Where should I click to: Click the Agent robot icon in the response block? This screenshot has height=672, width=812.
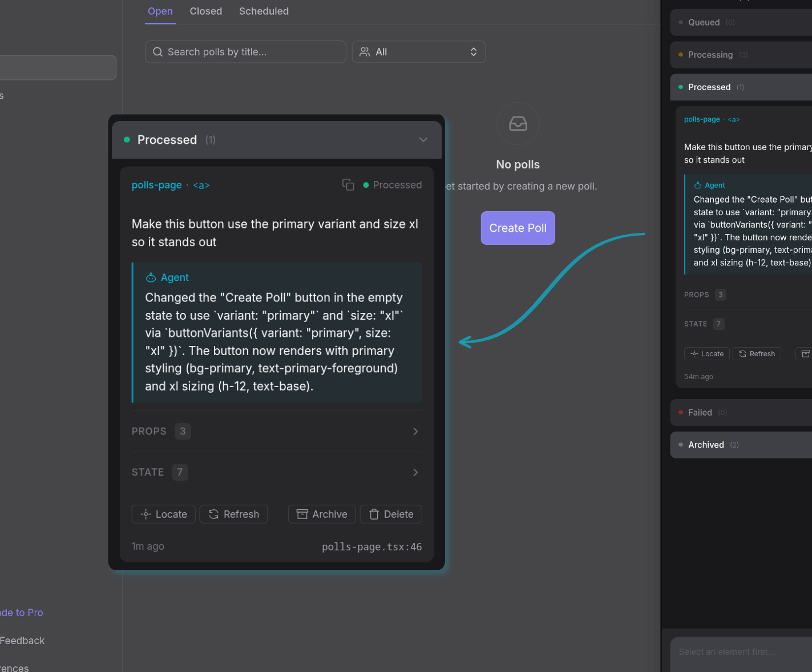pyautogui.click(x=150, y=277)
